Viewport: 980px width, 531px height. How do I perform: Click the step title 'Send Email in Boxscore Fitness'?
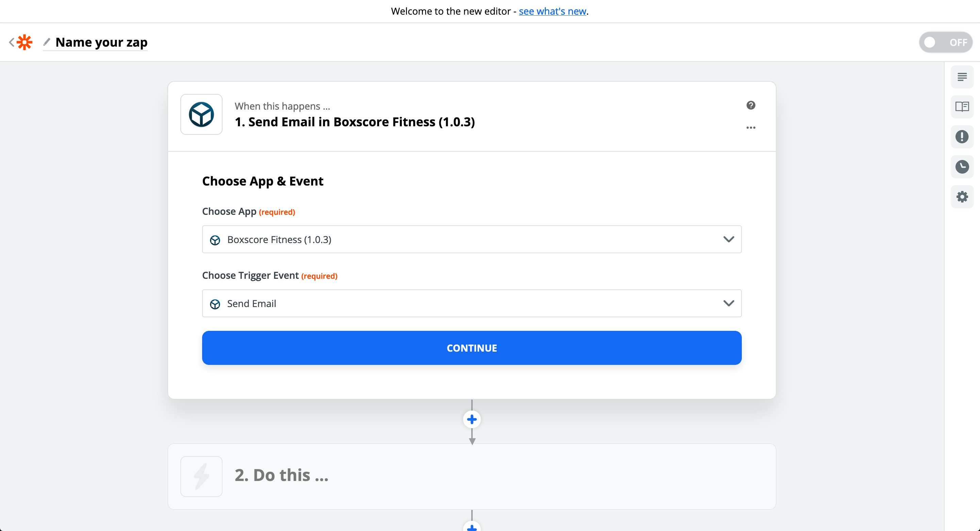point(355,122)
